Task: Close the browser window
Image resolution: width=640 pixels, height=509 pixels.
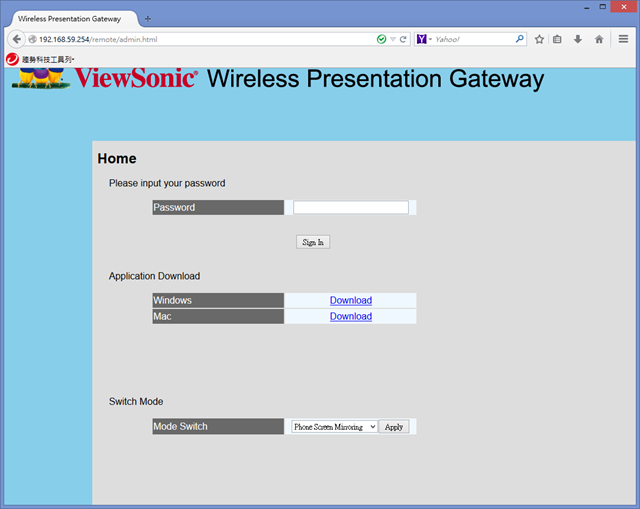Action: [x=624, y=7]
